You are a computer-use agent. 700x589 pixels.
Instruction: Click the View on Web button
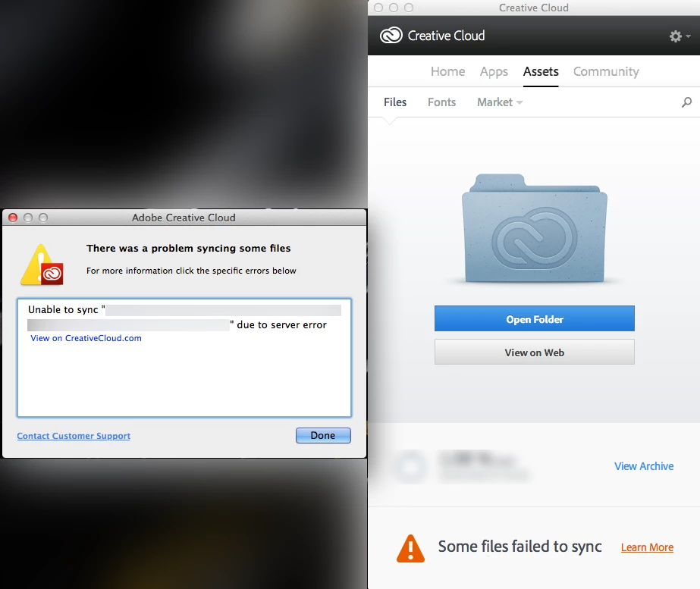(535, 352)
